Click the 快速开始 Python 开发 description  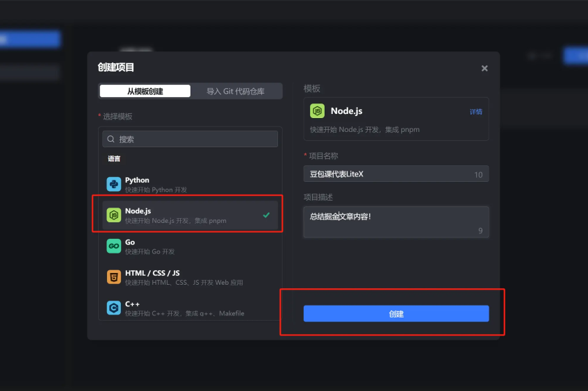point(156,190)
